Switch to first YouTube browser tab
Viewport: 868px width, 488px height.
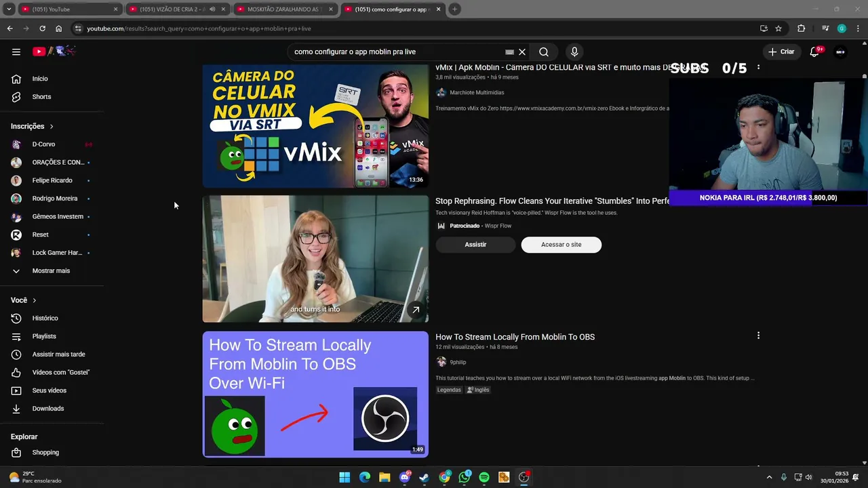[x=68, y=9]
